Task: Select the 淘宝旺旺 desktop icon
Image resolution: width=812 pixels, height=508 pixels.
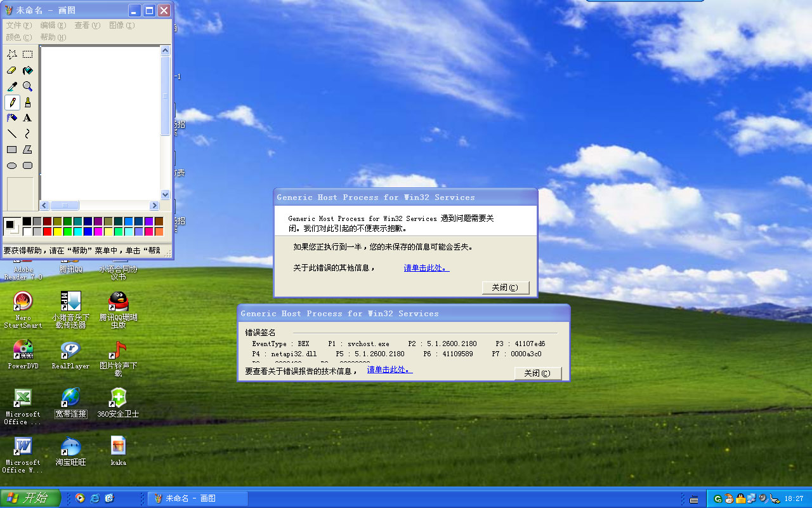Action: pos(70,451)
